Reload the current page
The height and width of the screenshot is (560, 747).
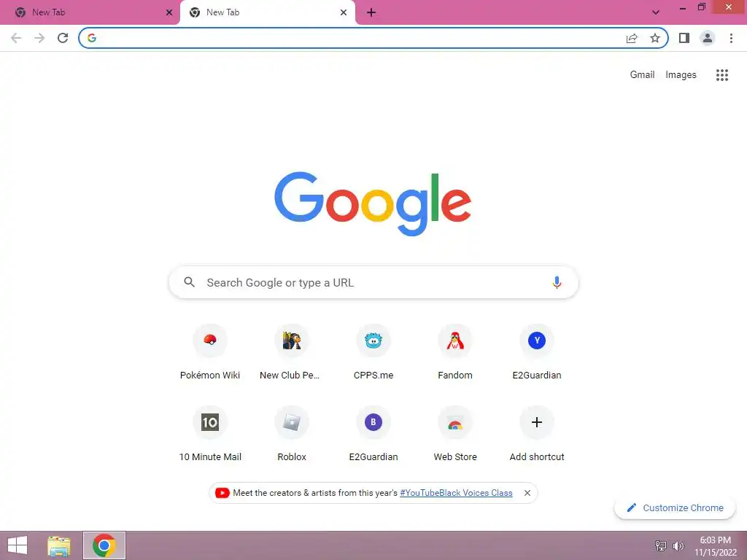(63, 38)
